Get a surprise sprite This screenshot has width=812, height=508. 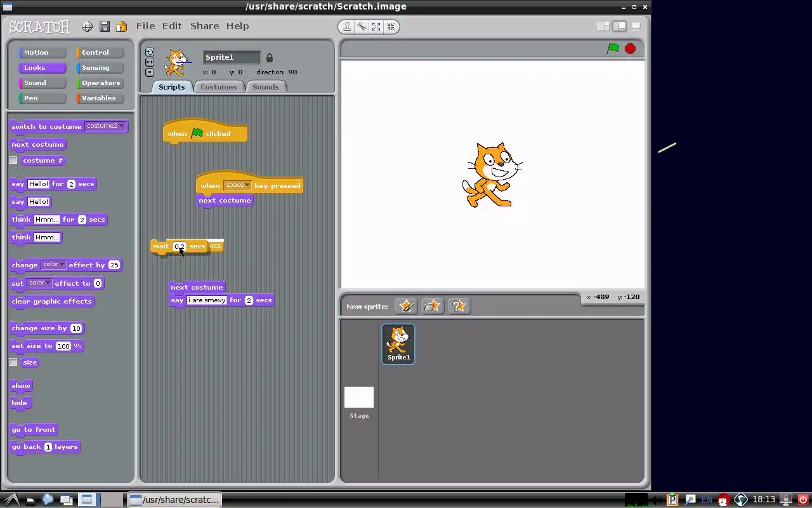(x=459, y=306)
